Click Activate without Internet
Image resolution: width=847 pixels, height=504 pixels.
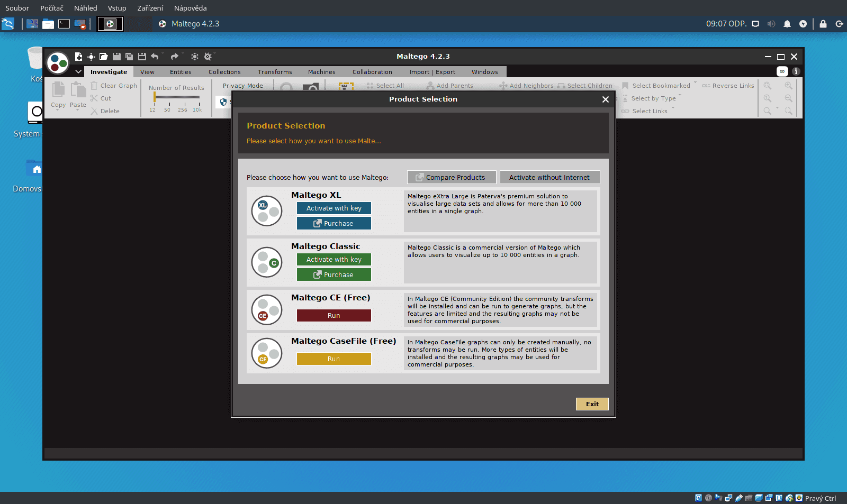pos(549,177)
